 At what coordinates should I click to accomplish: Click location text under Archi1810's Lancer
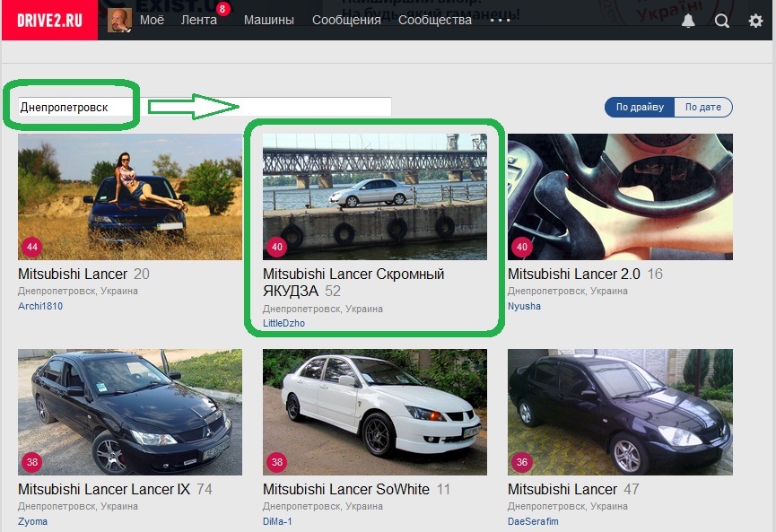click(78, 291)
